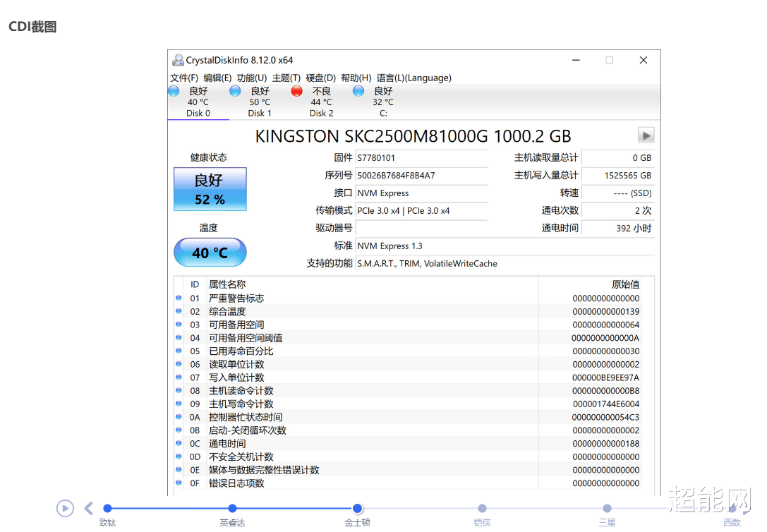
Task: Click the empty 驱动器号 field
Action: [x=421, y=229]
